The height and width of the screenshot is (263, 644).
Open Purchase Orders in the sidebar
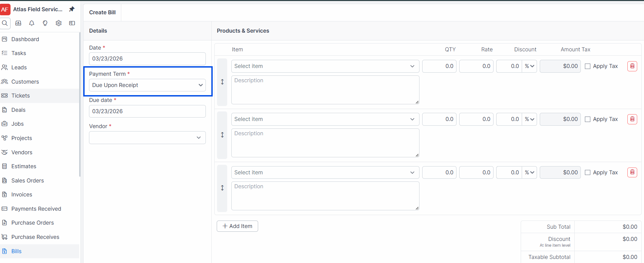[39, 223]
